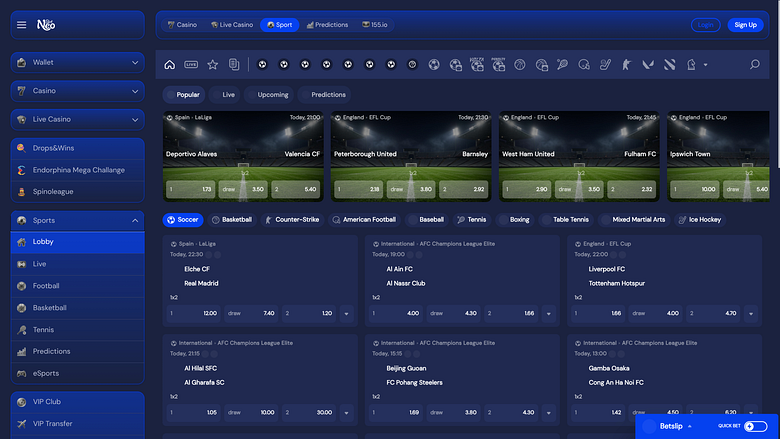Go to the sports home icon
Screen dimensions: 780x439
tap(170, 65)
